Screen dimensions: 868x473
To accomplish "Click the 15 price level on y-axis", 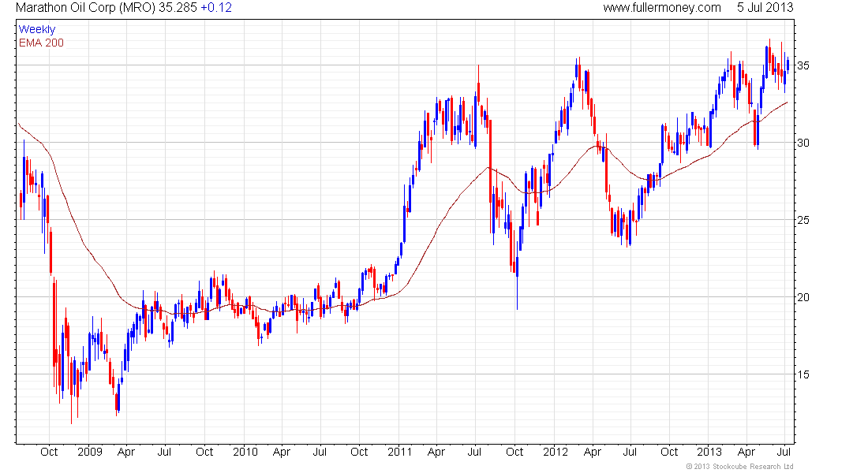I will pos(805,374).
